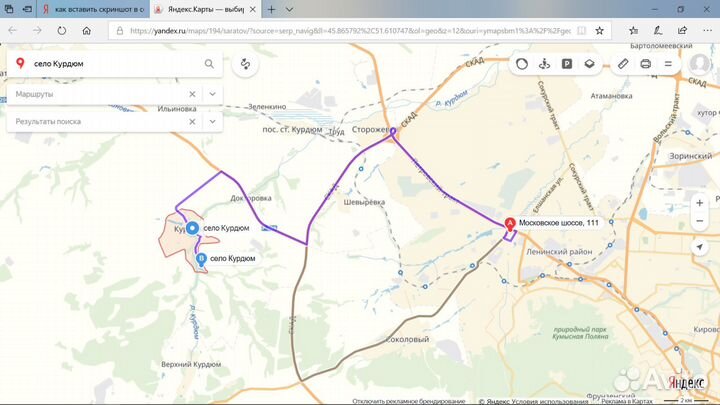Screen dimensions: 720x405
Task: Open the route-building button beside the search box
Action: [x=245, y=65]
